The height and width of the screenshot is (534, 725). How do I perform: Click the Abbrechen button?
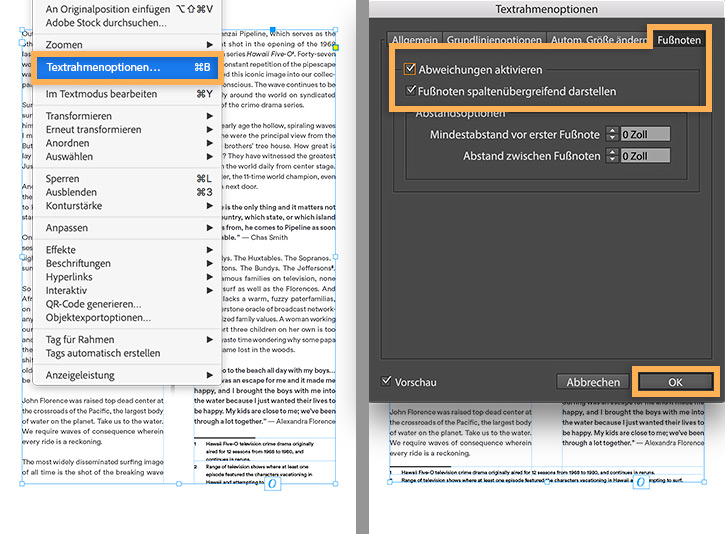click(593, 382)
